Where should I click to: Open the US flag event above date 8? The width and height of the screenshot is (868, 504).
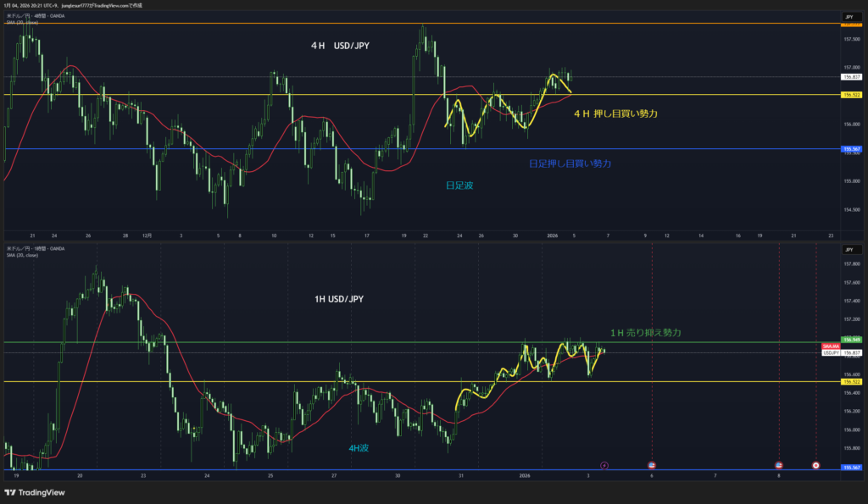pos(779,465)
